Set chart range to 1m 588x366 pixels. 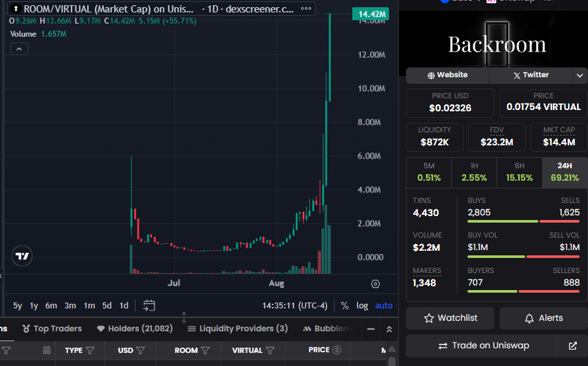[x=89, y=306]
